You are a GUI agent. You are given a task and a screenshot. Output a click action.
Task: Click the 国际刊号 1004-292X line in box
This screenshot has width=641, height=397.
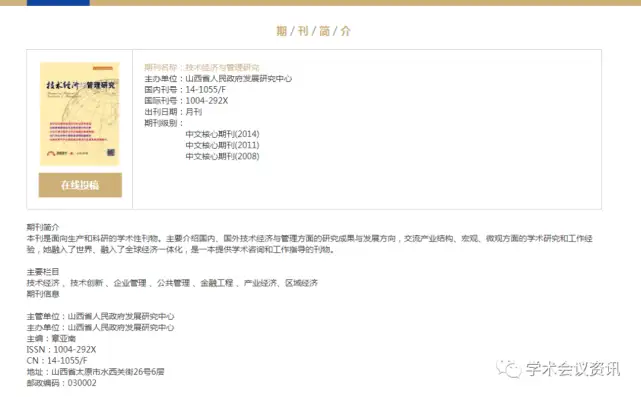click(x=186, y=101)
